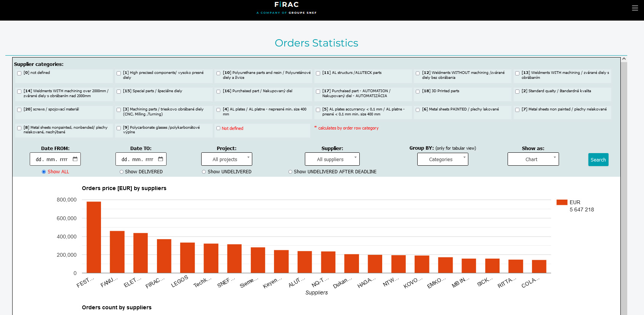Choose the Show ALL radio button
Viewport: 644px width, 315px height.
[44, 172]
